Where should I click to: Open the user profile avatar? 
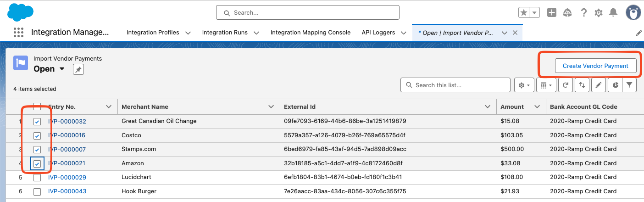coord(633,12)
